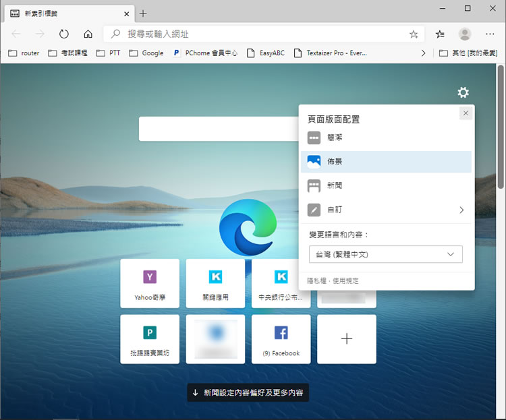Open the 自訂 custom layout option
This screenshot has width=506, height=420.
(386, 210)
